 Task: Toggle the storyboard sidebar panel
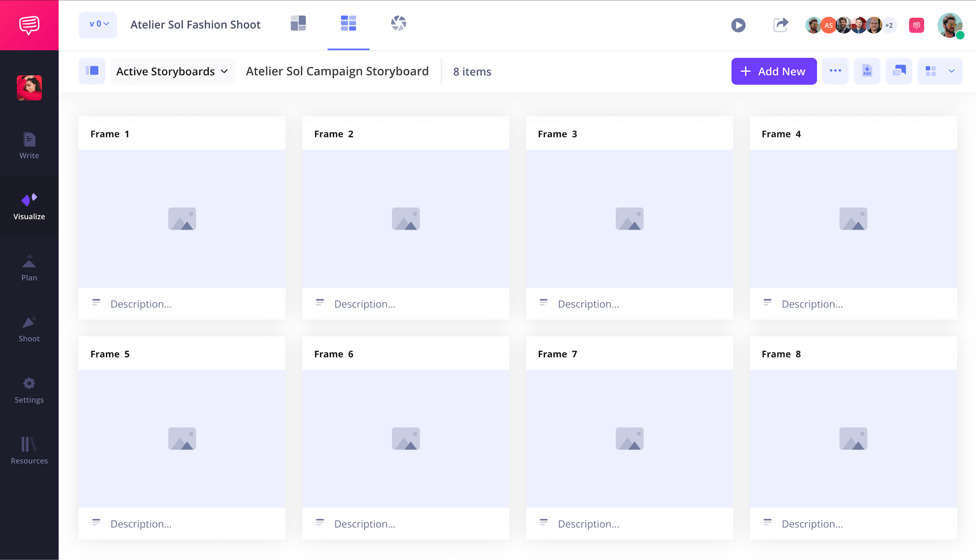[92, 71]
